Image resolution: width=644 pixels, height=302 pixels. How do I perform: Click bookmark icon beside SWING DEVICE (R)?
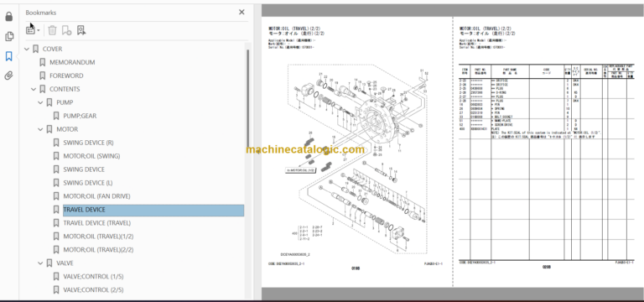click(x=56, y=143)
